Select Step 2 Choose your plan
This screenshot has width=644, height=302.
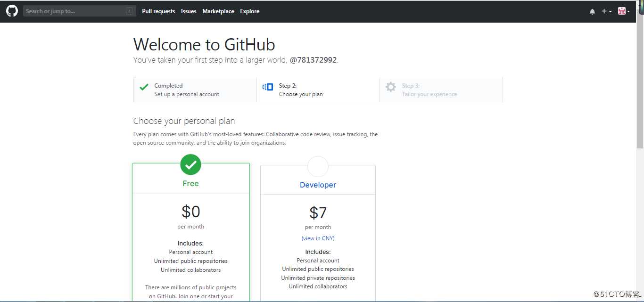pos(318,90)
